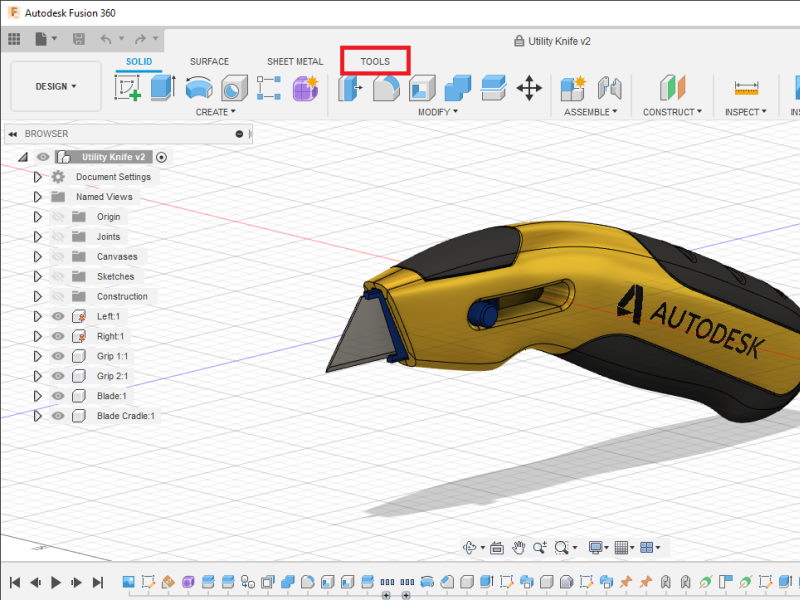Hide the Blade:1 component
The height and width of the screenshot is (600, 800).
coord(58,396)
